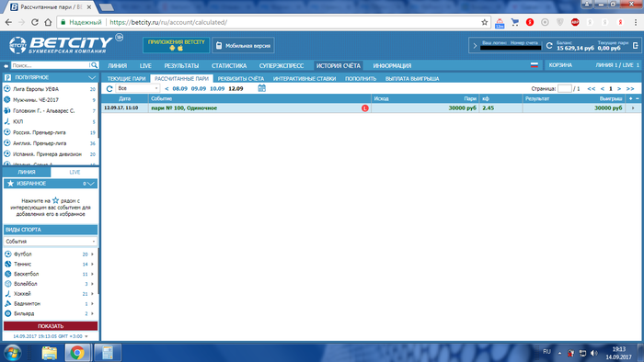Switch sidebar to Линия tab

point(27,172)
